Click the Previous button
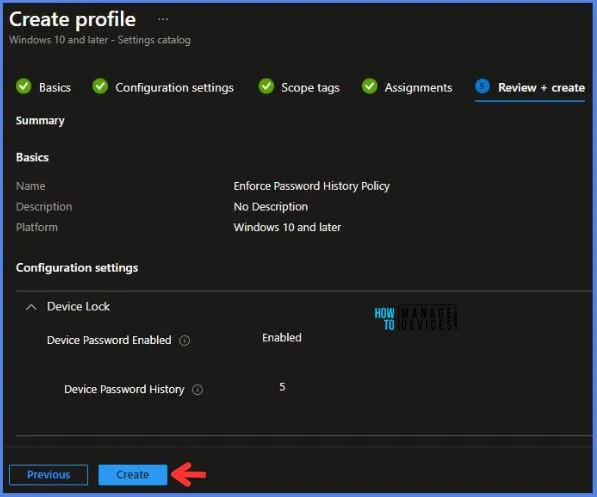Image resolution: width=597 pixels, height=497 pixels. tap(48, 475)
